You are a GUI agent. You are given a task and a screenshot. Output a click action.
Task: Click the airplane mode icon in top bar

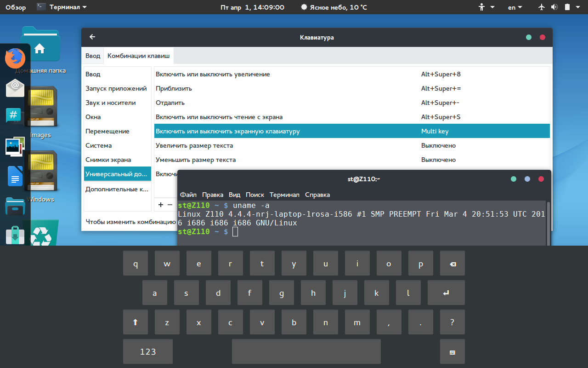click(x=541, y=7)
